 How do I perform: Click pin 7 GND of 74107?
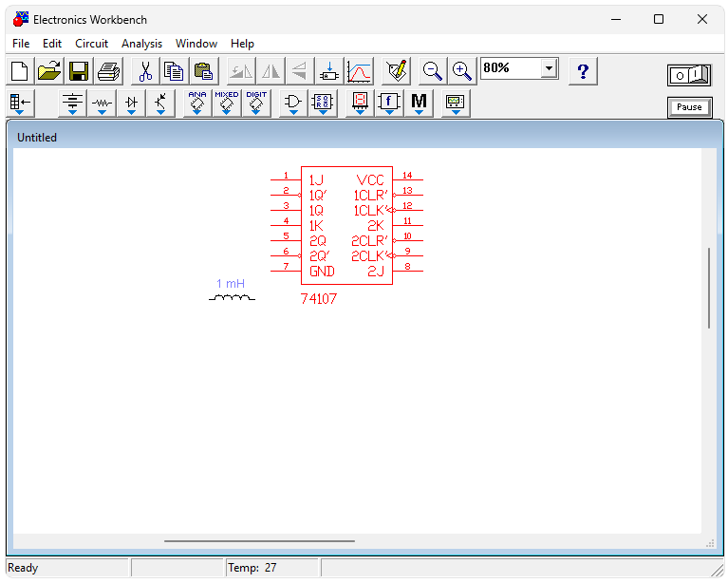point(286,271)
